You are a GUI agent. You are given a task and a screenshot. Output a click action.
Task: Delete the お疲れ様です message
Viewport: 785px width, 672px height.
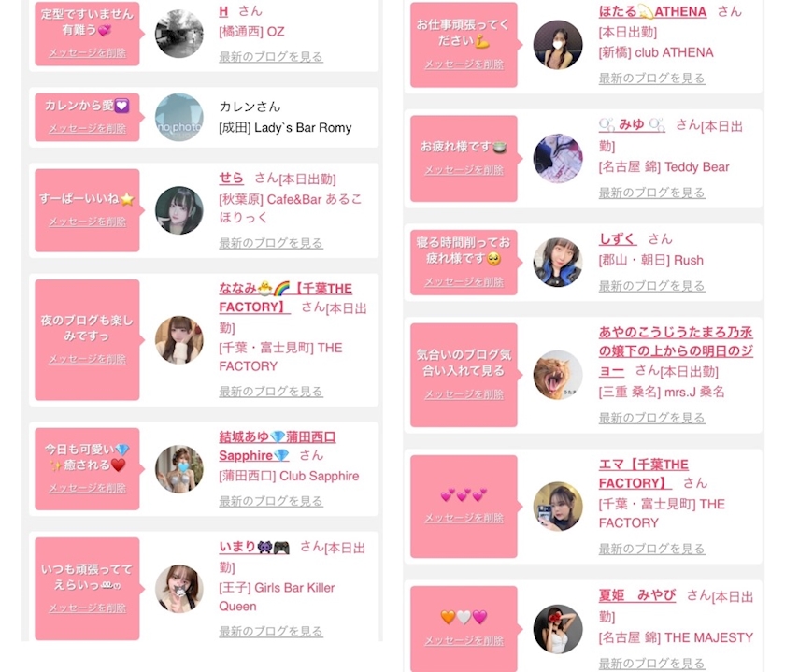pyautogui.click(x=464, y=170)
